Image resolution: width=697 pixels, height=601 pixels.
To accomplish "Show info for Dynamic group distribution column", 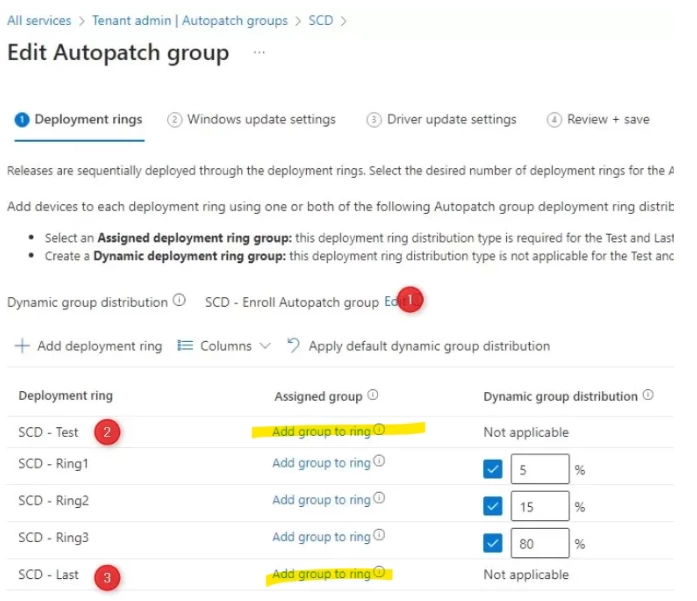I will click(x=649, y=395).
